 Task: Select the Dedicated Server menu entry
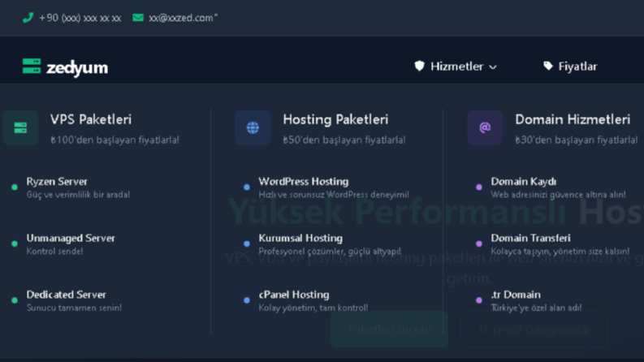coord(66,295)
